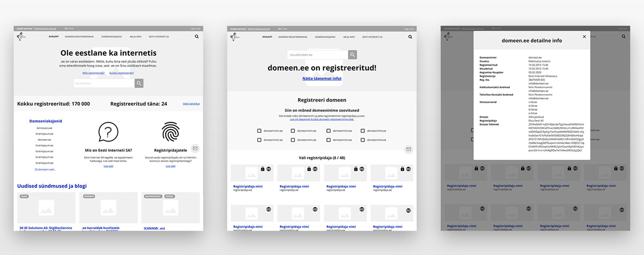Select the first domeeninimi.ee checkbox in bottom row
The image size is (644, 255).
pyautogui.click(x=259, y=140)
